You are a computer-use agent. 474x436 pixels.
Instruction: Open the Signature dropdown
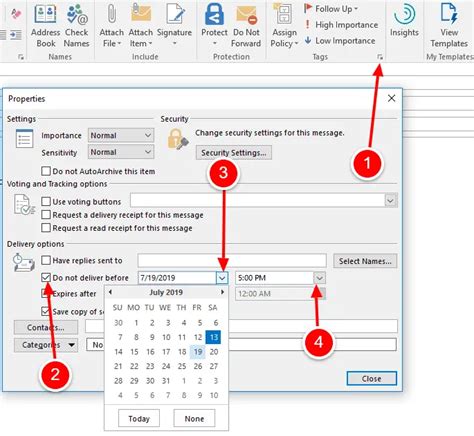pyautogui.click(x=174, y=26)
